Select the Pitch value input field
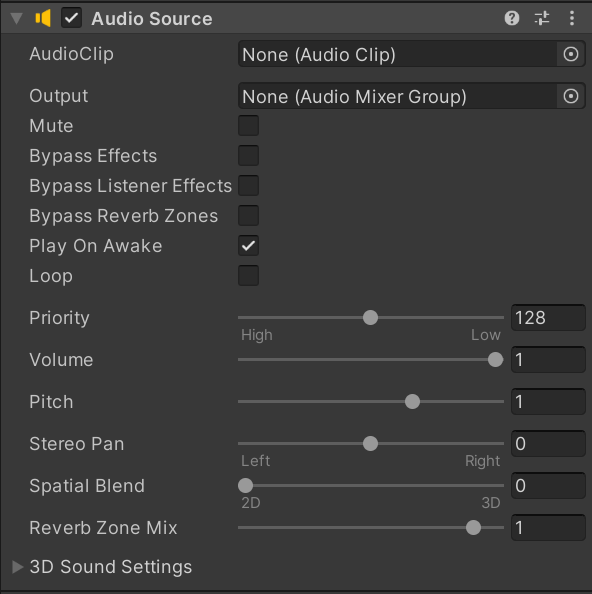Screen dimensions: 592x594 (548, 402)
